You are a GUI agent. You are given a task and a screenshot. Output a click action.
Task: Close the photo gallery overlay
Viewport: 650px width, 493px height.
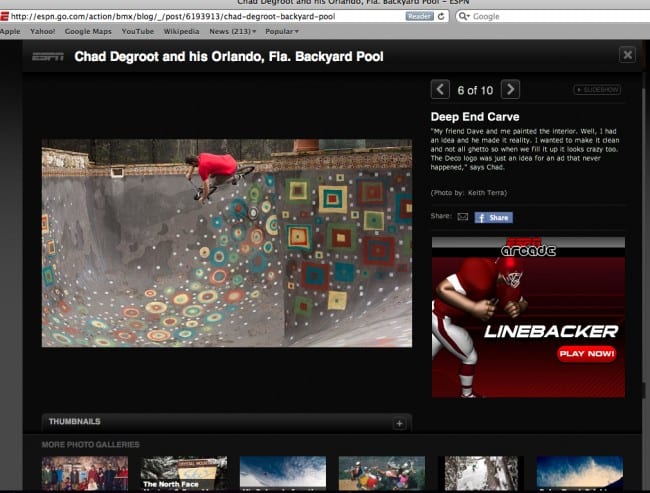(628, 55)
